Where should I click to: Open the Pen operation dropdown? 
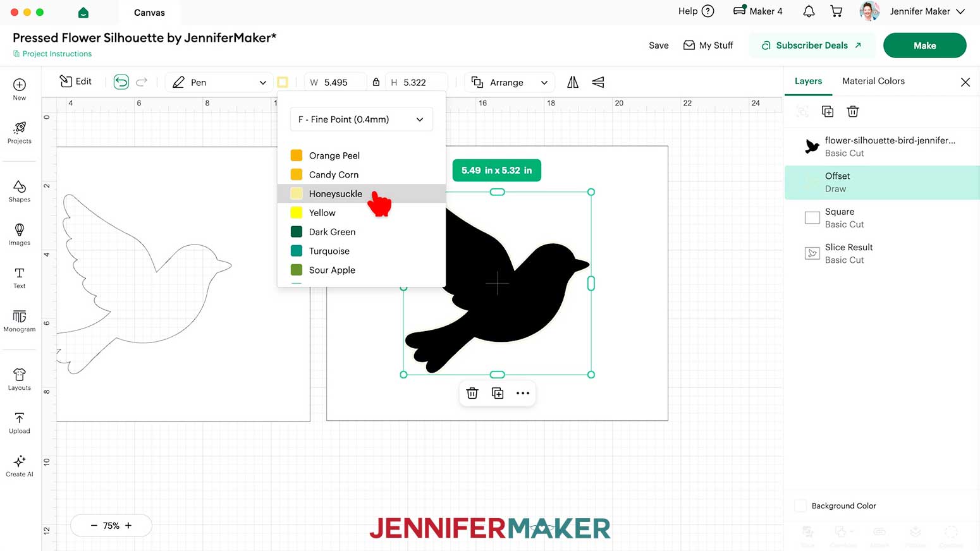click(219, 82)
